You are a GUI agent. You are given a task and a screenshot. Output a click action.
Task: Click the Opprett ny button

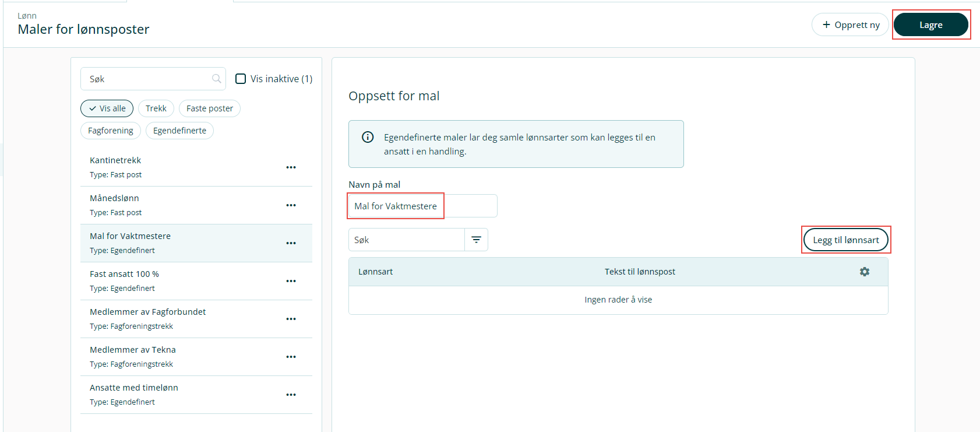[851, 25]
